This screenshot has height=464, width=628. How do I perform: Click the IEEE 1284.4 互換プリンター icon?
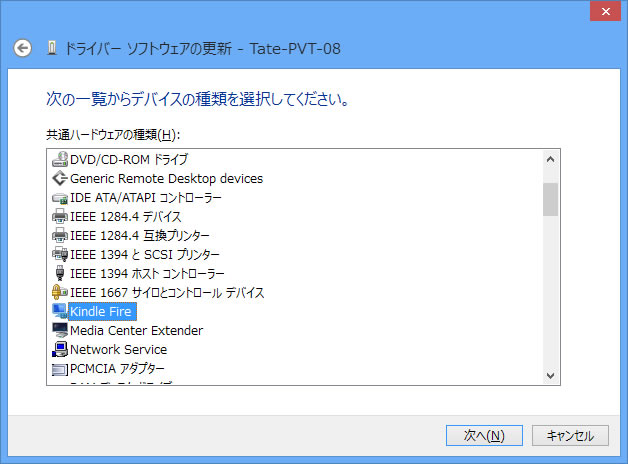(x=60, y=235)
